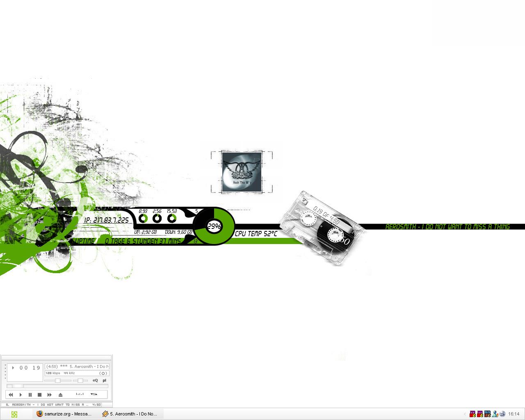Click the IP: 217.83.7.225 readout
This screenshot has height=420, width=525.
coord(106,220)
